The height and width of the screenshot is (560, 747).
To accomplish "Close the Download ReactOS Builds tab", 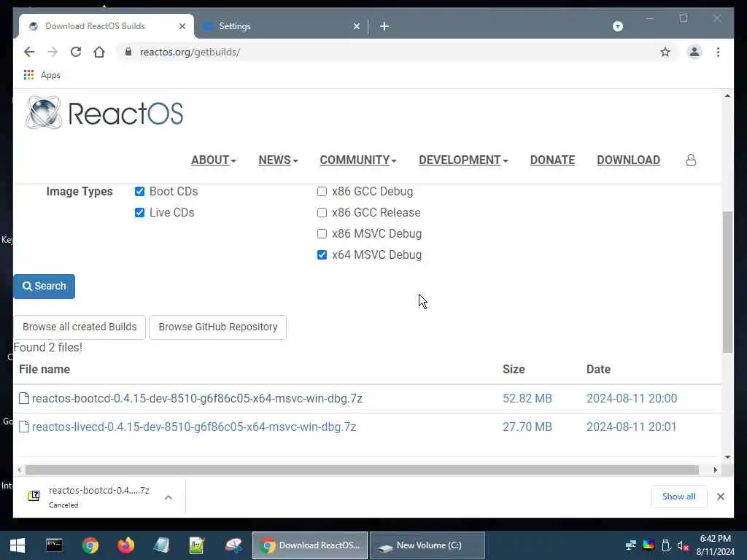I will coord(182,26).
